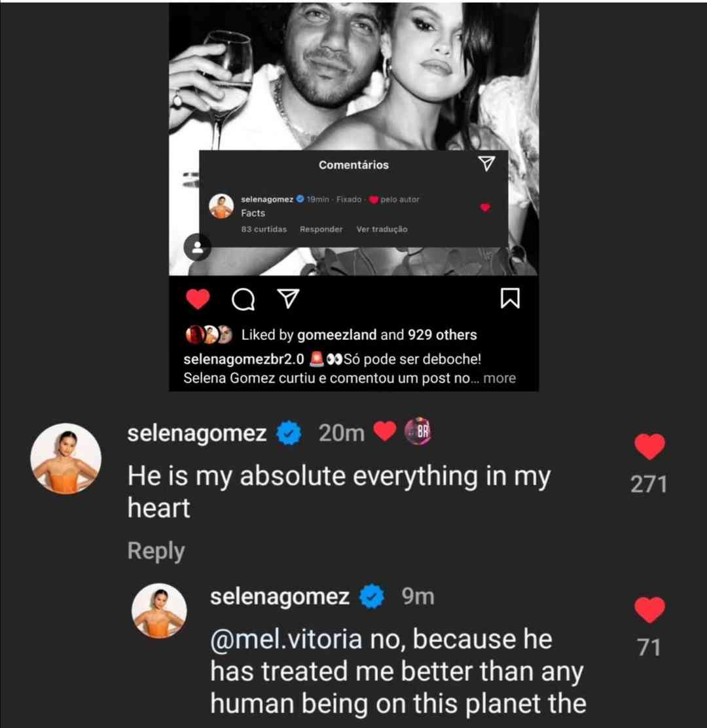707x728 pixels.
Task: Tap the BR badge next to 20m
Action: pyautogui.click(x=418, y=433)
